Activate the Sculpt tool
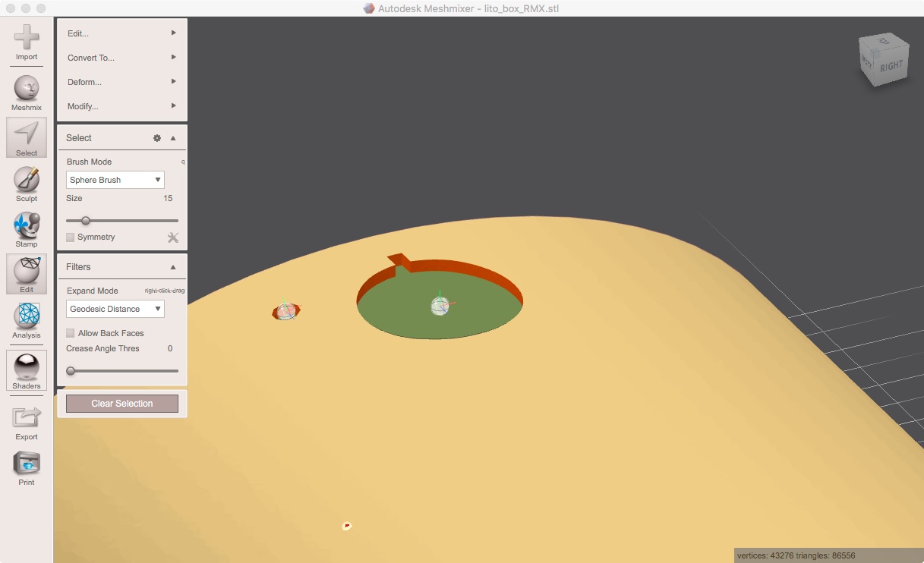Screen dimensions: 924x563 pos(26,182)
